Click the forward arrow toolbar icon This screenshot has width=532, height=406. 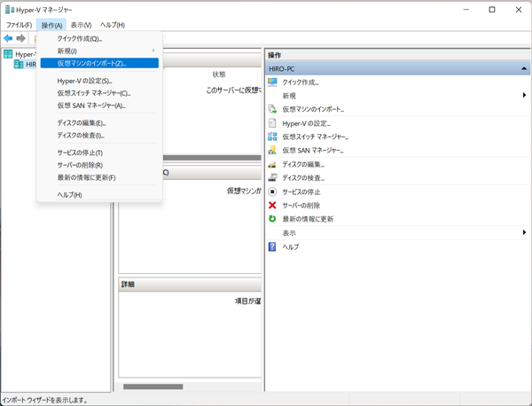pos(21,38)
